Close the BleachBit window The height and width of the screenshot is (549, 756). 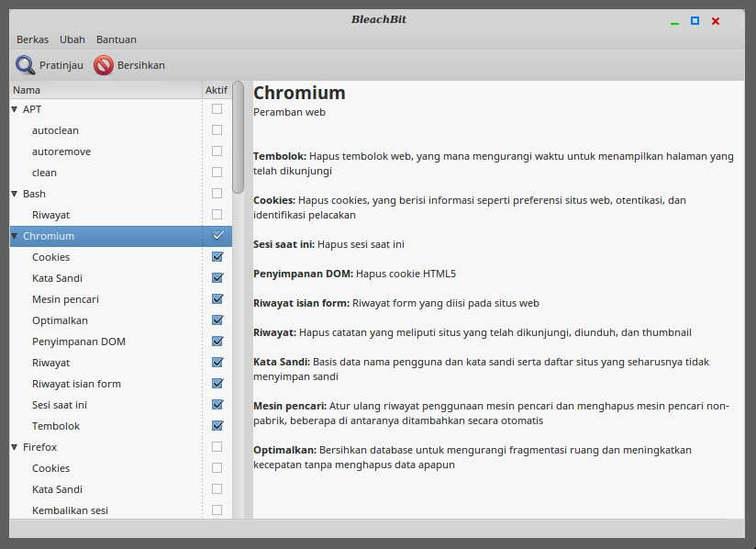716,21
